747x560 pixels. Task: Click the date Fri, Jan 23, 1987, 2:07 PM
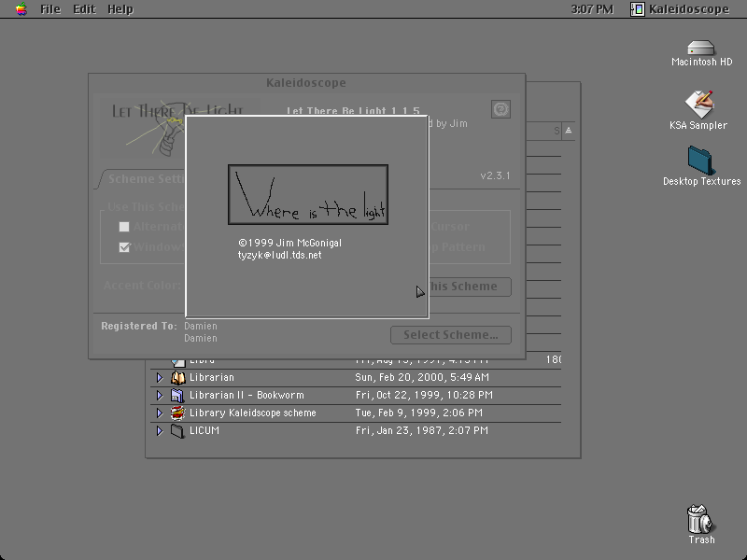(422, 430)
